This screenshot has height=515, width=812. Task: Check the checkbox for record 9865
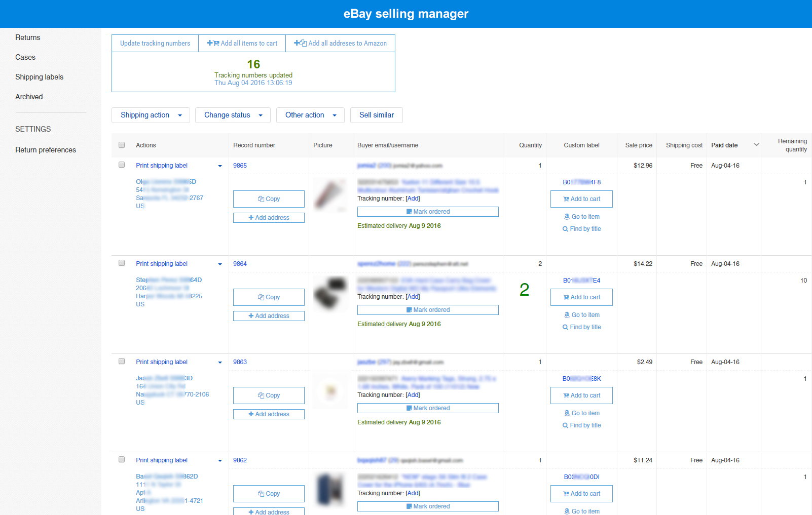122,165
